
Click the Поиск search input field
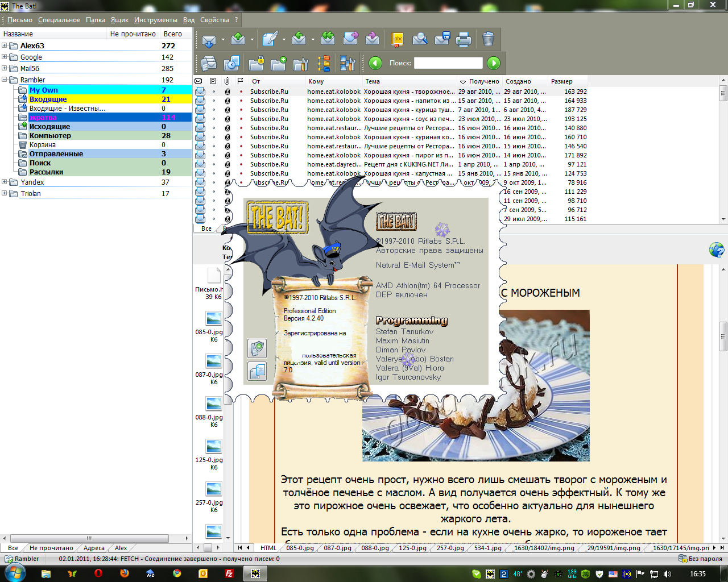coord(448,63)
